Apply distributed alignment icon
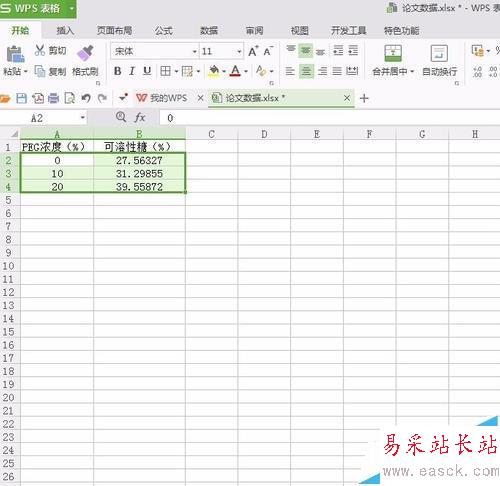 tap(352, 71)
